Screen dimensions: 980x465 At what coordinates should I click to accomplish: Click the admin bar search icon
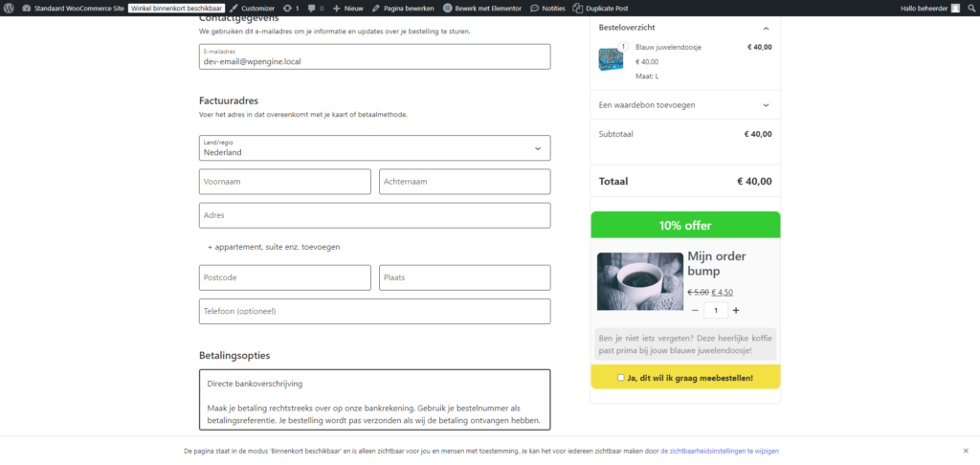coord(971,8)
